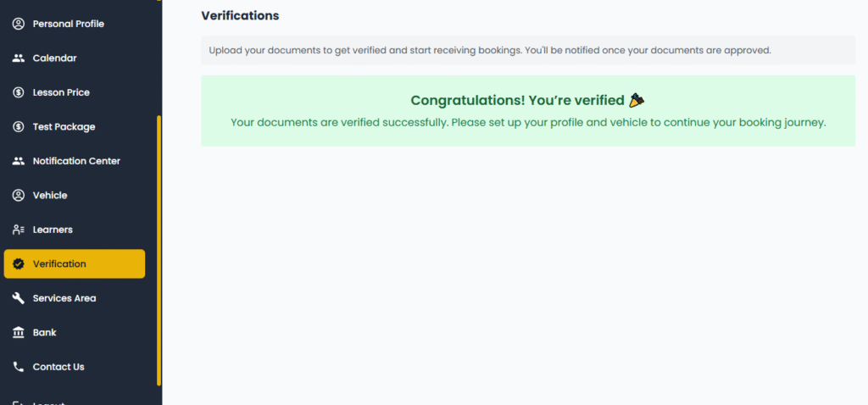The image size is (868, 405).
Task: Click the Contact Us phone icon
Action: (x=19, y=367)
